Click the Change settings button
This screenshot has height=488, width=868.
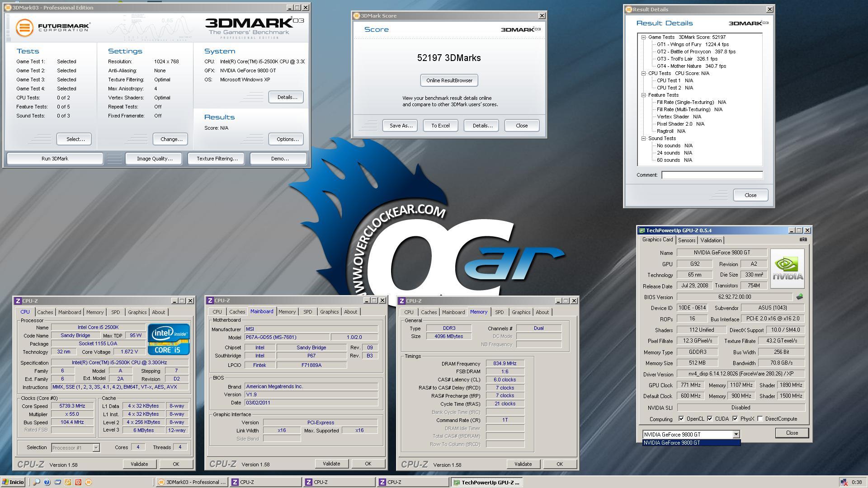pyautogui.click(x=171, y=139)
